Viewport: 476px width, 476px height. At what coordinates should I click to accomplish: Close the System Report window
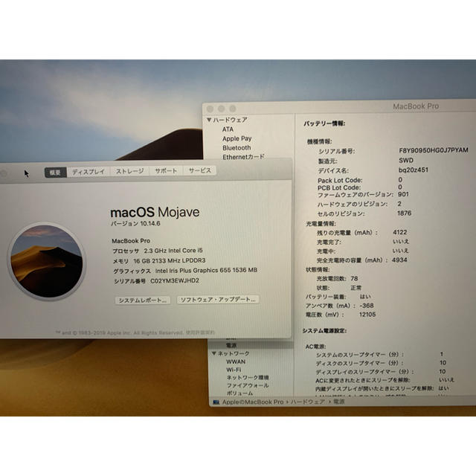tap(210, 109)
